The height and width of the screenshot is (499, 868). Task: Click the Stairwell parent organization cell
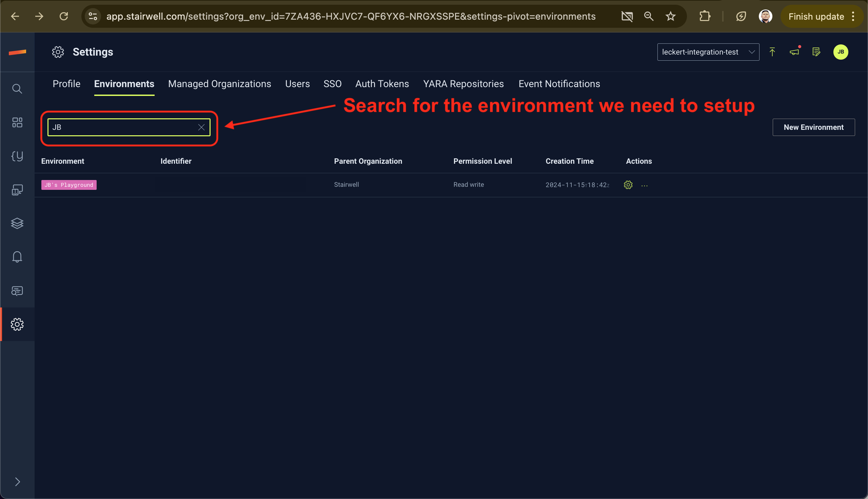tap(347, 184)
